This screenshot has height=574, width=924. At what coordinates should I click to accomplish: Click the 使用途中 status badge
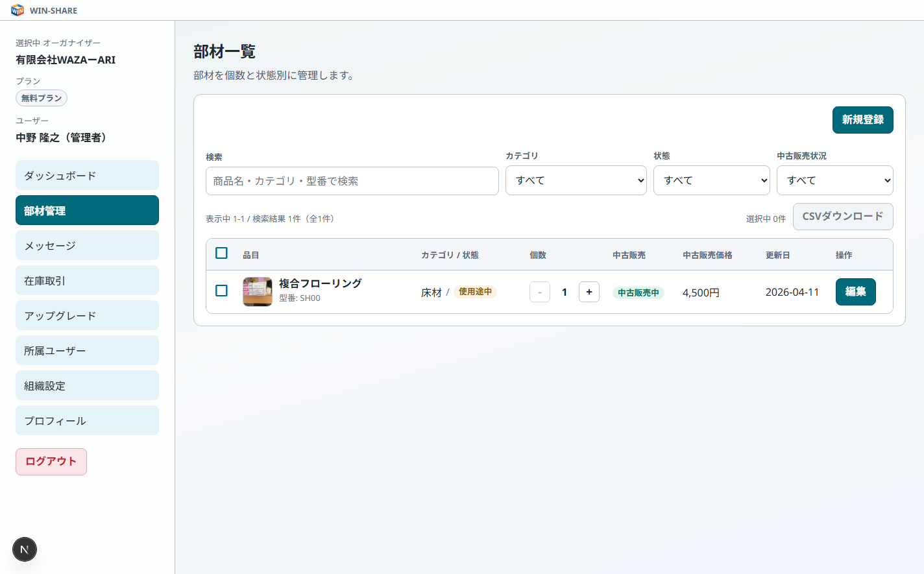pyautogui.click(x=475, y=292)
